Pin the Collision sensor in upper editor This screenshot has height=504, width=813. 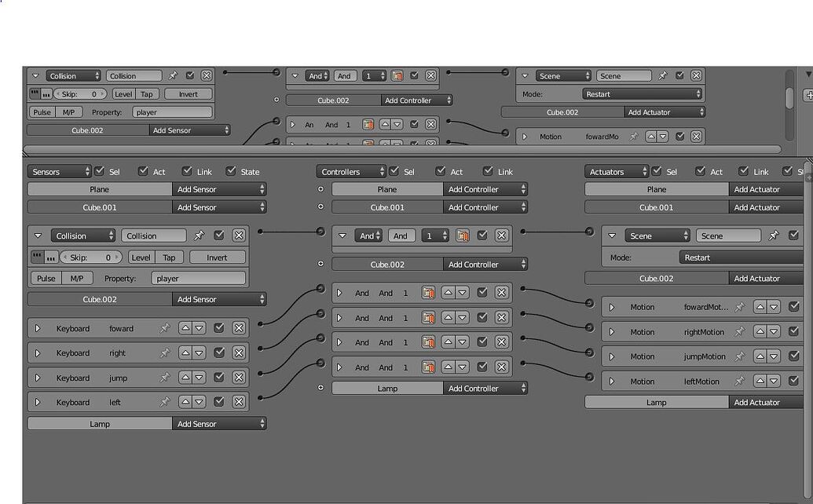pos(173,75)
